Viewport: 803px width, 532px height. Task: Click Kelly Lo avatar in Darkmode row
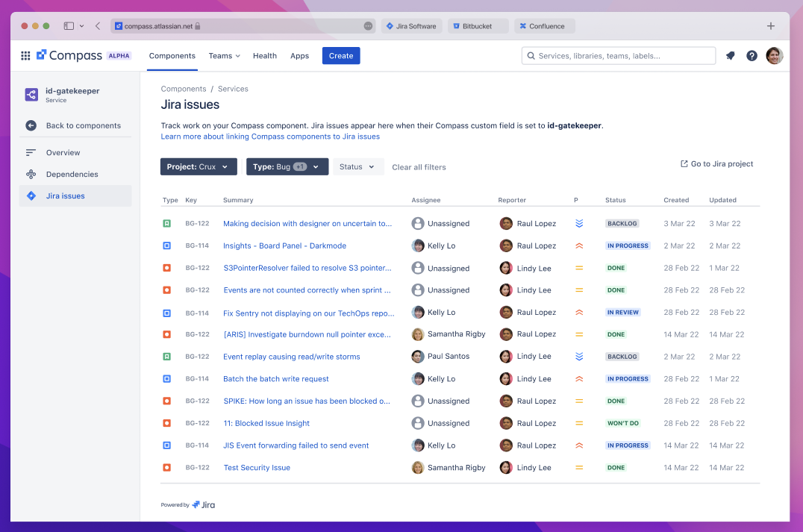tap(418, 245)
